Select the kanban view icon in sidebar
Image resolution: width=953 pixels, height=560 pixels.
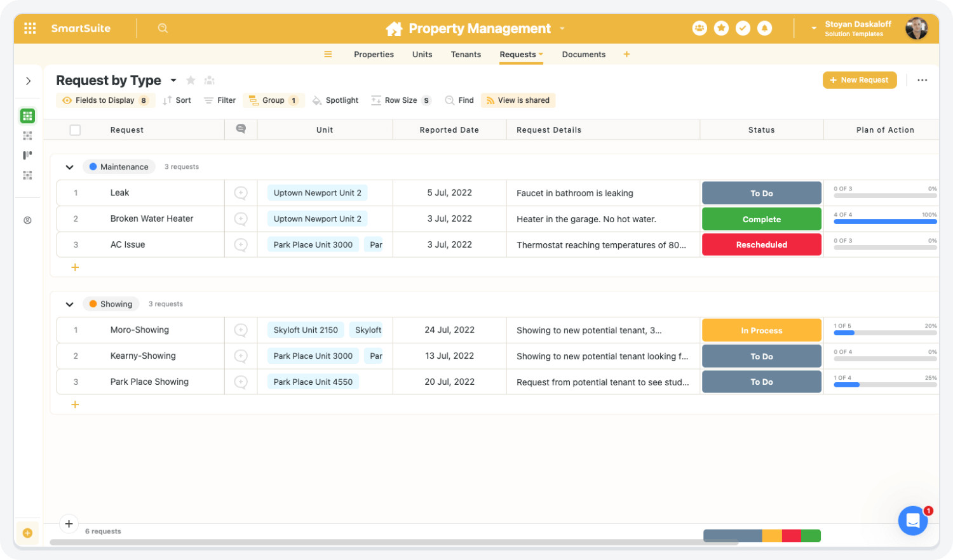[27, 155]
